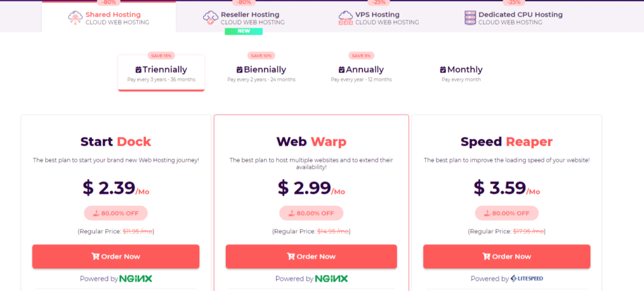Image resolution: width=644 pixels, height=291 pixels.
Task: Choose the Triennially billing option
Action: point(162,73)
